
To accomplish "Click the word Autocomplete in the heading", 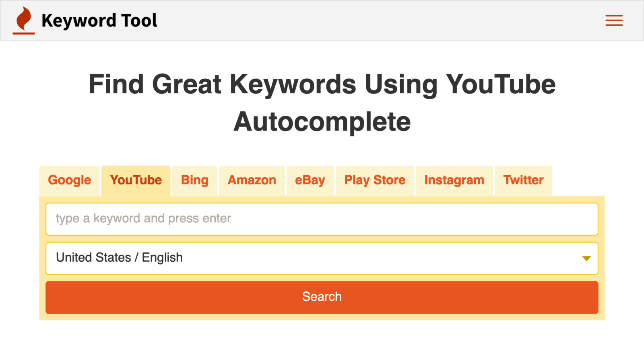I will click(322, 122).
